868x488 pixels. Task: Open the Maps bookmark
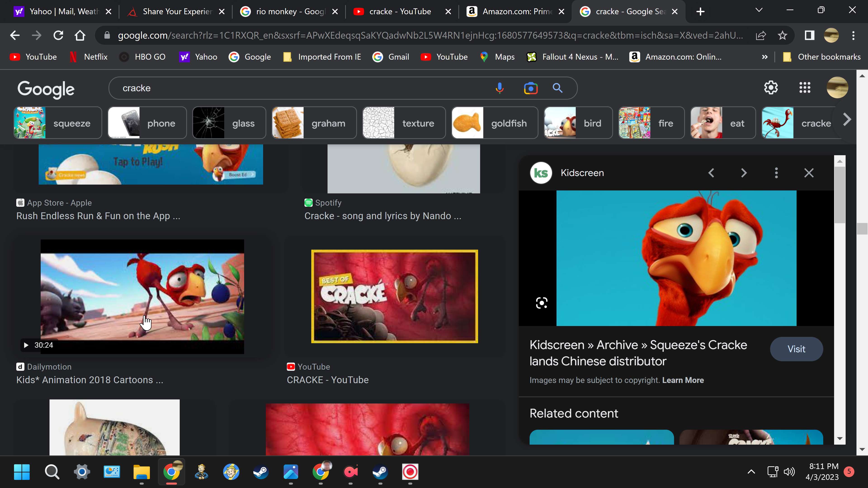tap(497, 57)
